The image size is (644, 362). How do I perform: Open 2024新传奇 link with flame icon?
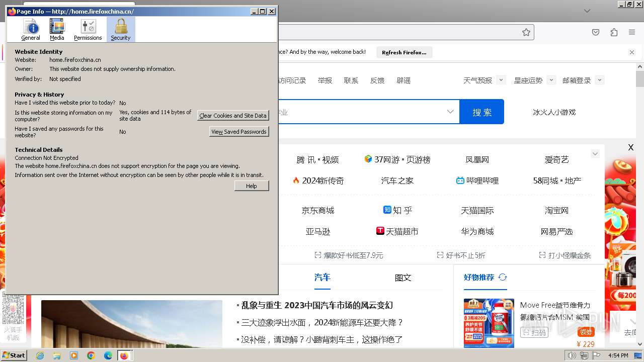[318, 180]
